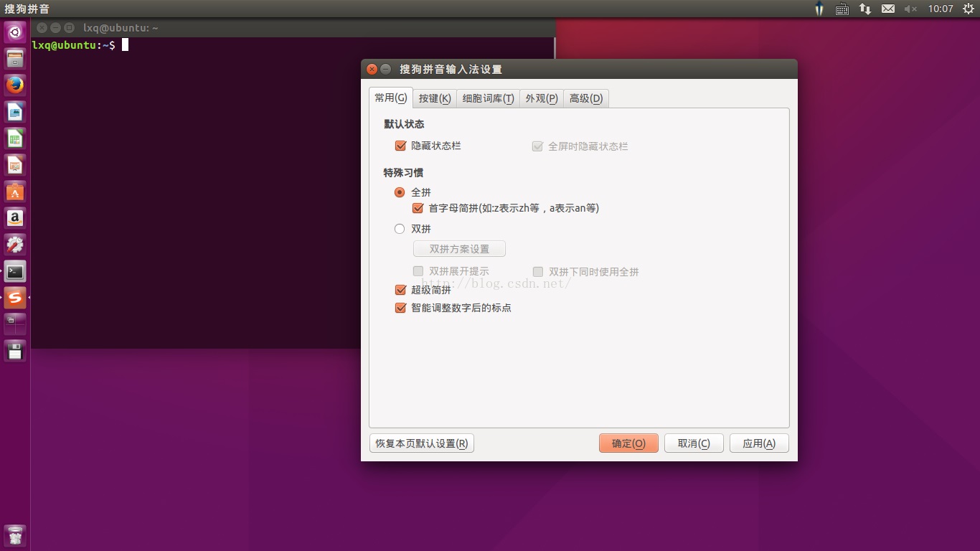Launch Firefox from the dock
980x551 pixels.
[x=15, y=85]
